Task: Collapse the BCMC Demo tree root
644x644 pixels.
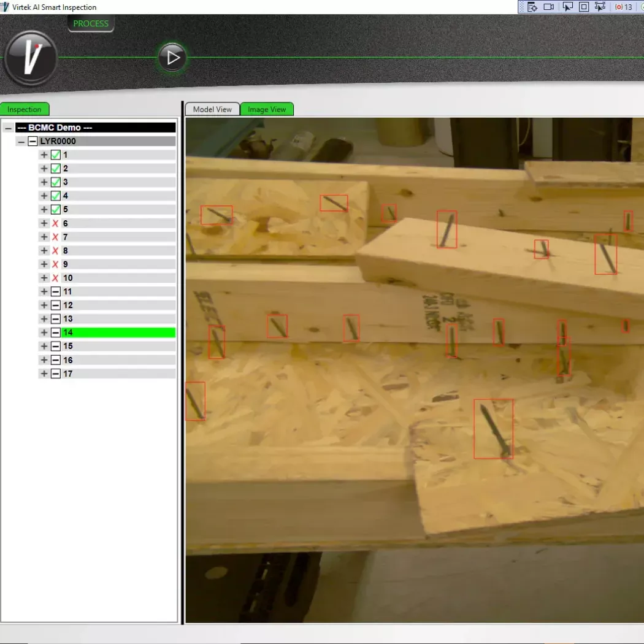Action: point(8,128)
